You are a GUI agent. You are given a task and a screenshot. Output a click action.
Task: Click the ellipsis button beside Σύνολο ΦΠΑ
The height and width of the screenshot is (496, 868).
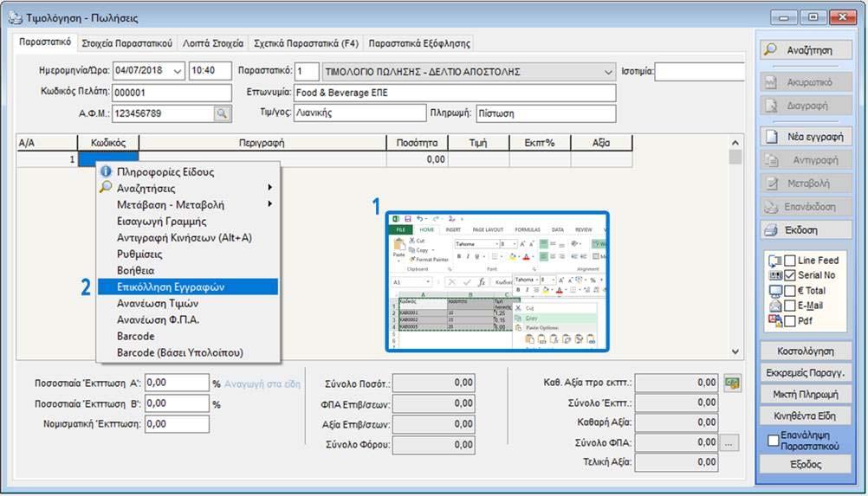tap(729, 443)
